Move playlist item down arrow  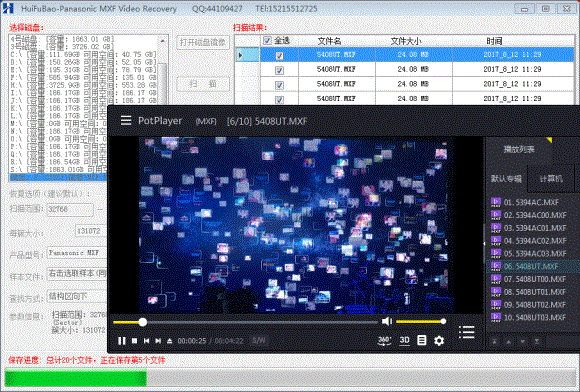pos(523,341)
